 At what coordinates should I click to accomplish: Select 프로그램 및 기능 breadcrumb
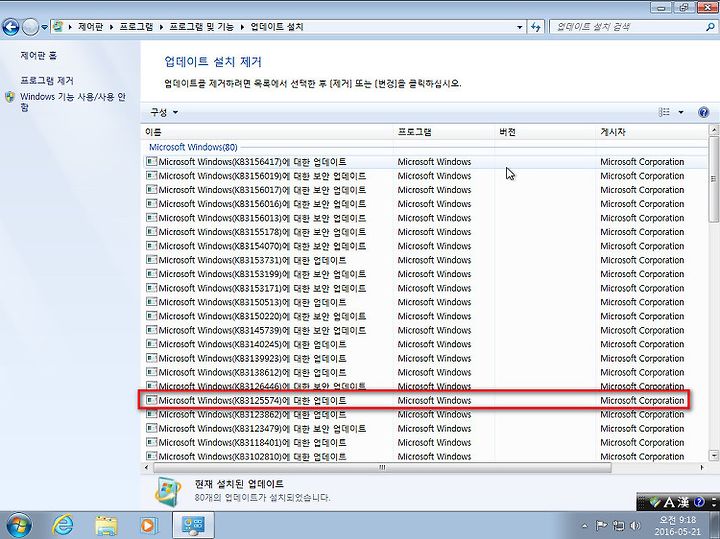202,27
